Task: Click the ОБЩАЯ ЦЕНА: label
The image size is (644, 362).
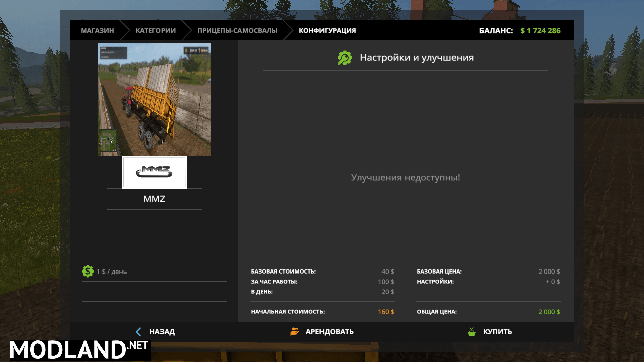Action: [437, 312]
